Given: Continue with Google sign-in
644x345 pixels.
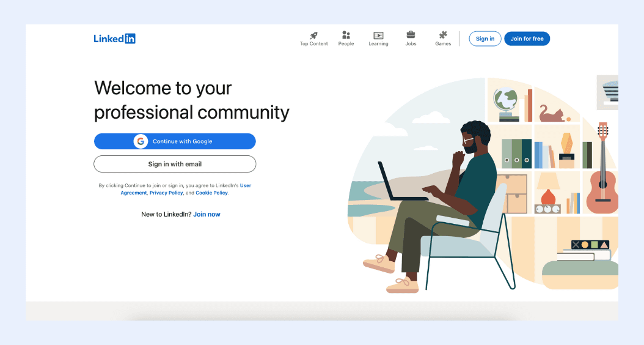Looking at the screenshot, I should point(175,141).
